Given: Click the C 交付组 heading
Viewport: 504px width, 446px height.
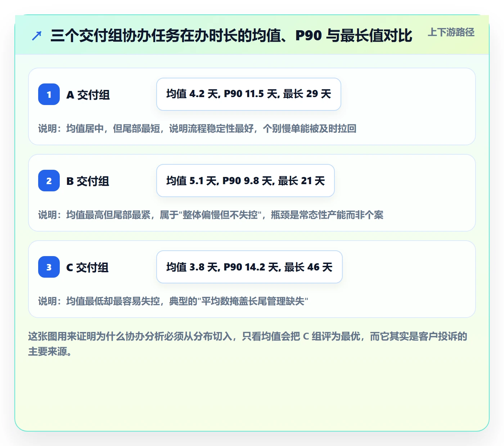Looking at the screenshot, I should [x=87, y=267].
